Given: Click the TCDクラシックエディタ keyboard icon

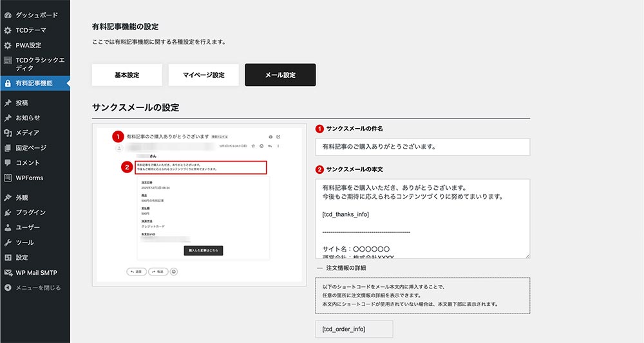Looking at the screenshot, I should click(7, 60).
